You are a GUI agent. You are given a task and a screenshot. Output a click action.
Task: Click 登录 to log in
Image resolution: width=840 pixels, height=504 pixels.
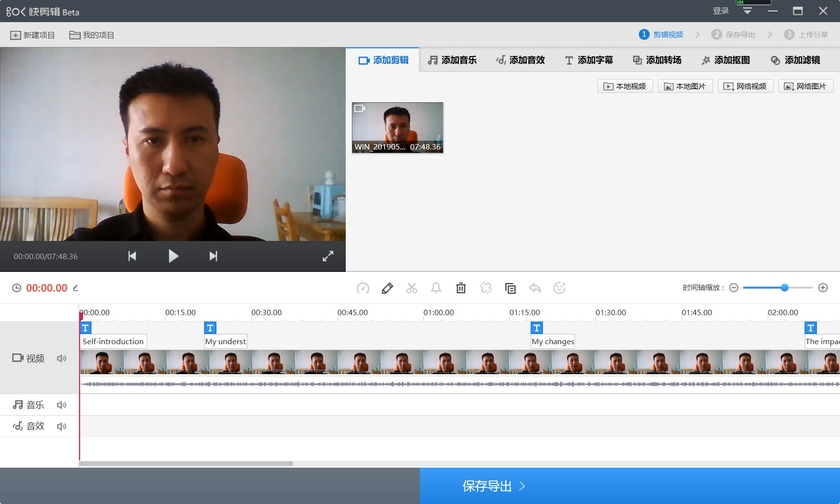(x=721, y=11)
